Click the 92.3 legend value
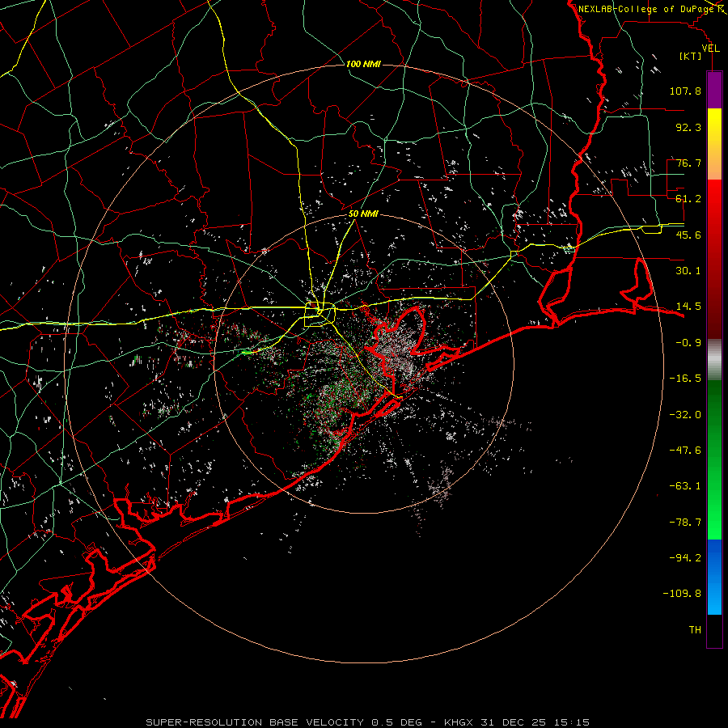 pyautogui.click(x=688, y=127)
